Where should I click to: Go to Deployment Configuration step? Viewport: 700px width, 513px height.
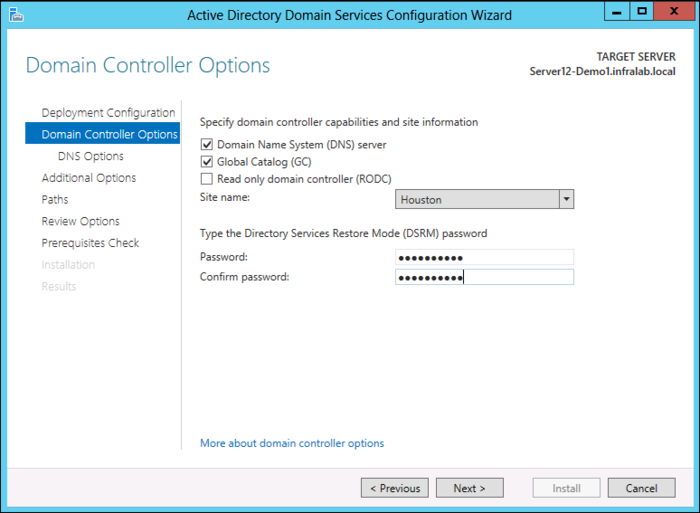[x=108, y=113]
